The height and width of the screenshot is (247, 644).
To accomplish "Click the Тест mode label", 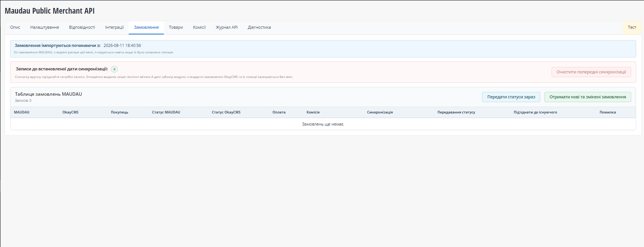I will point(632,28).
